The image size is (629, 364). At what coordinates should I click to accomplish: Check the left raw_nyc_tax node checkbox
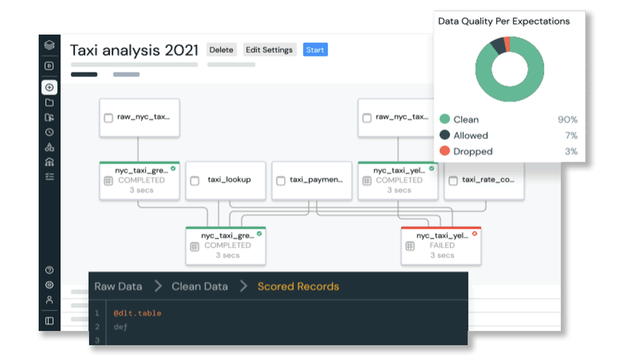click(108, 118)
